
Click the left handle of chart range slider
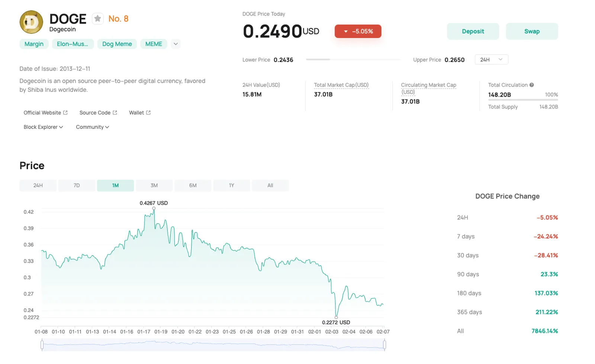[x=42, y=345]
